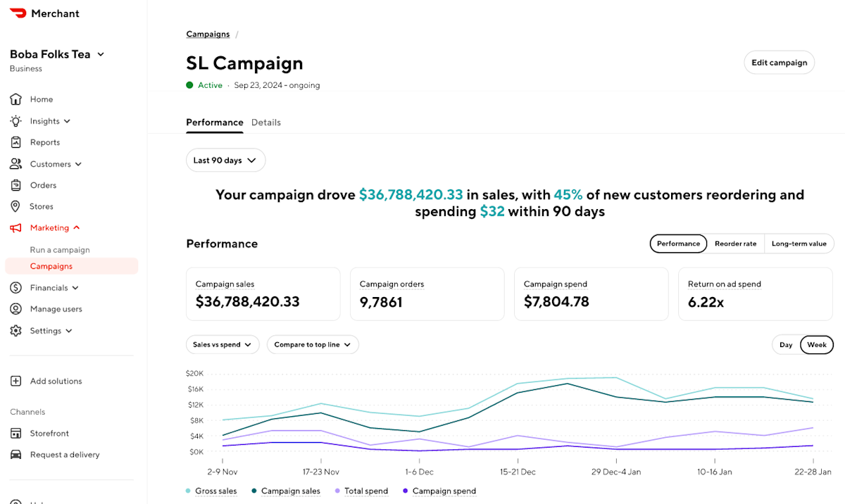Select the Reorder rate view toggle

point(735,244)
